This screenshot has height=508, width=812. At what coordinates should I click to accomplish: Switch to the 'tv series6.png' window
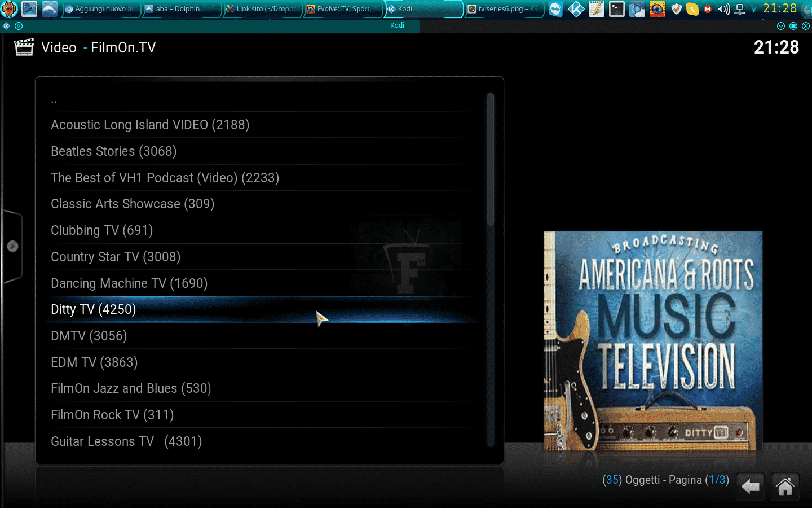pyautogui.click(x=504, y=9)
